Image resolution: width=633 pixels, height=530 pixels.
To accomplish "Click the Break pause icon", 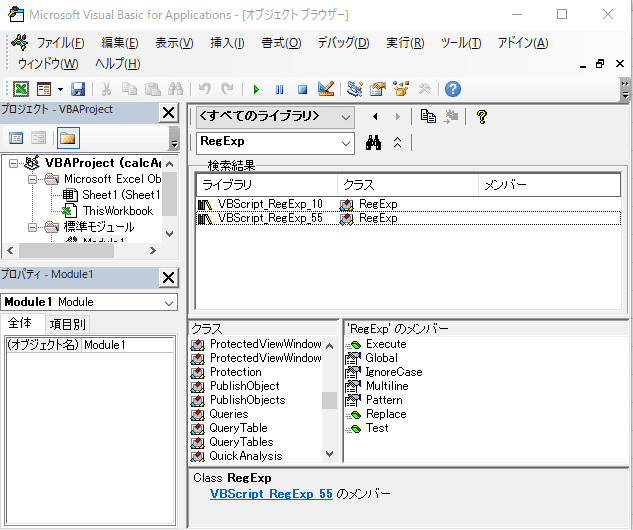I will (x=279, y=89).
